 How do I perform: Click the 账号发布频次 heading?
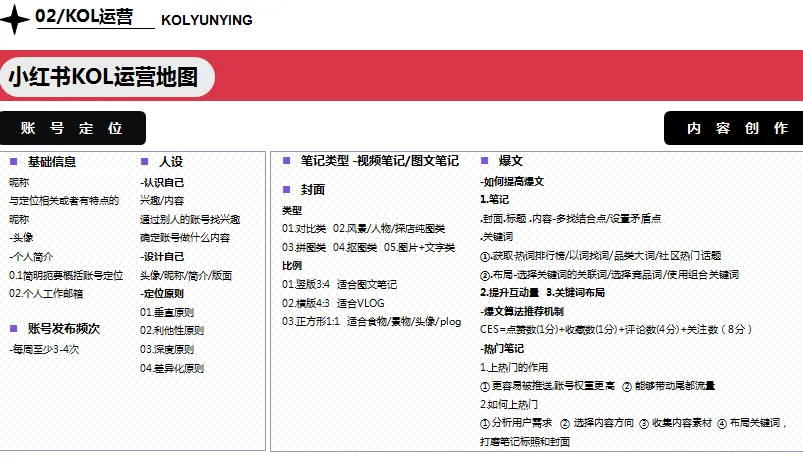[64, 328]
